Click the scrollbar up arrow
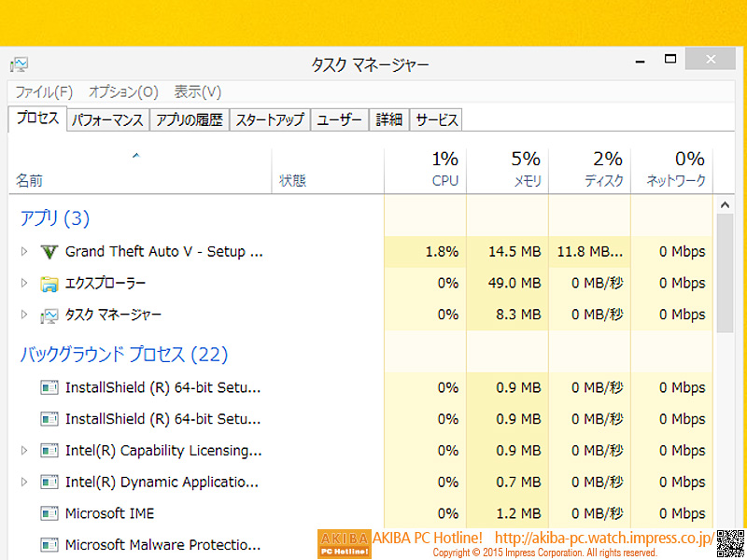Image resolution: width=747 pixels, height=560 pixels. pyautogui.click(x=726, y=205)
